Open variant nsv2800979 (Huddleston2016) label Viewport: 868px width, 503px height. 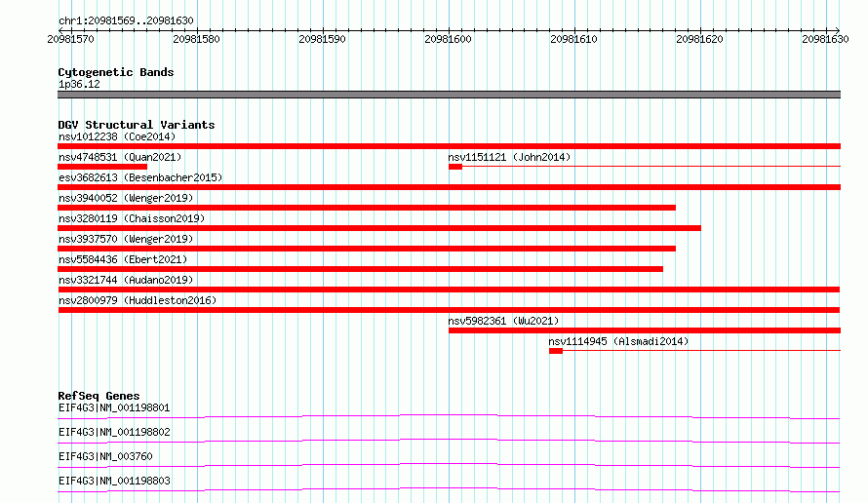(138, 300)
